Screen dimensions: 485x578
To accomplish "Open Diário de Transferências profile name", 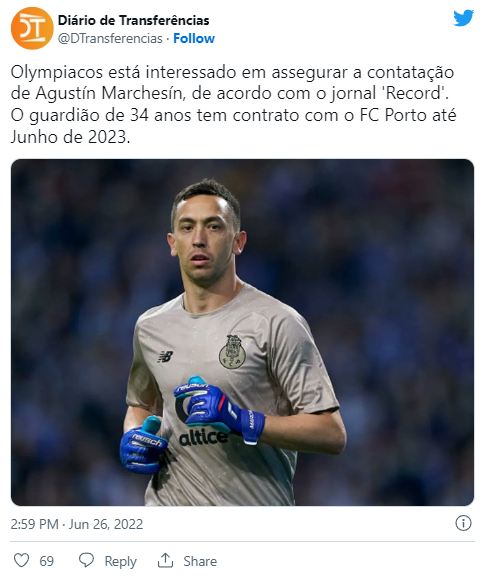I will tap(133, 20).
